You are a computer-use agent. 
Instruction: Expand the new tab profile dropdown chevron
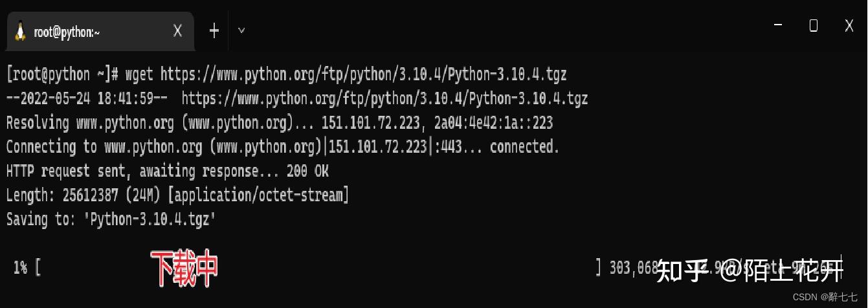click(241, 30)
